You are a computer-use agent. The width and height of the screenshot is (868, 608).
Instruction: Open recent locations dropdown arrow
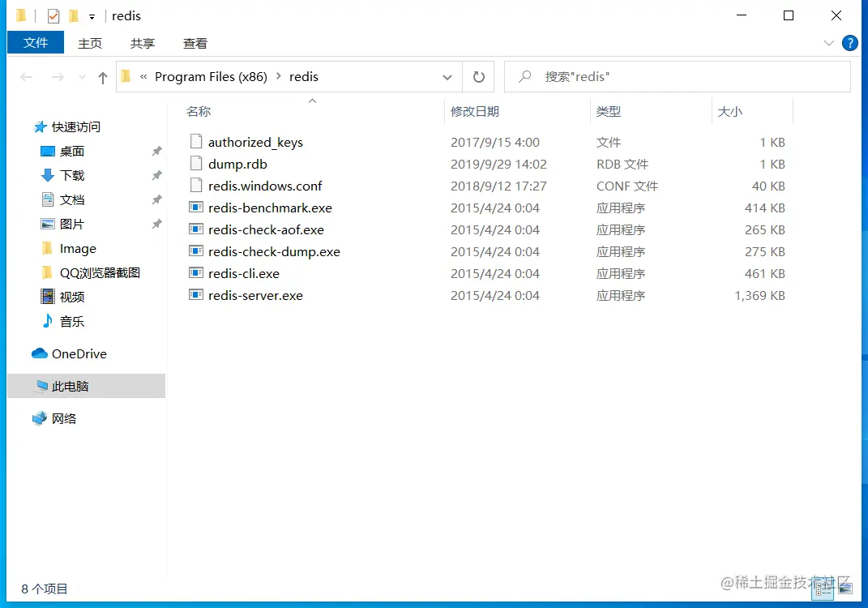[x=82, y=77]
